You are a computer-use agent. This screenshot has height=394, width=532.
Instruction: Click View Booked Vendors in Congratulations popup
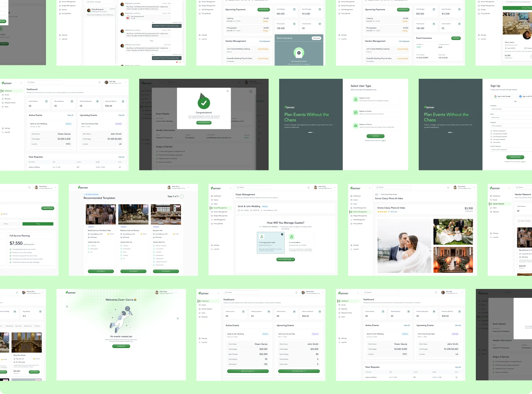pyautogui.click(x=204, y=123)
